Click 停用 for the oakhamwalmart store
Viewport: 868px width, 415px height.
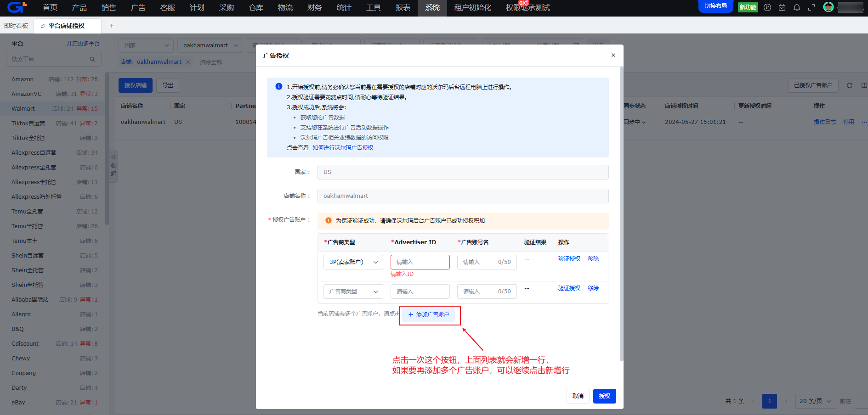pos(849,122)
